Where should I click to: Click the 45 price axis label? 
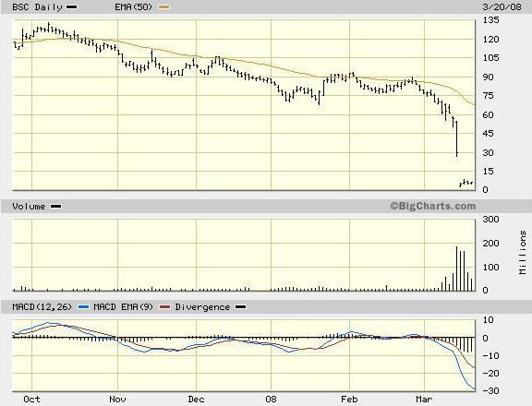point(489,134)
